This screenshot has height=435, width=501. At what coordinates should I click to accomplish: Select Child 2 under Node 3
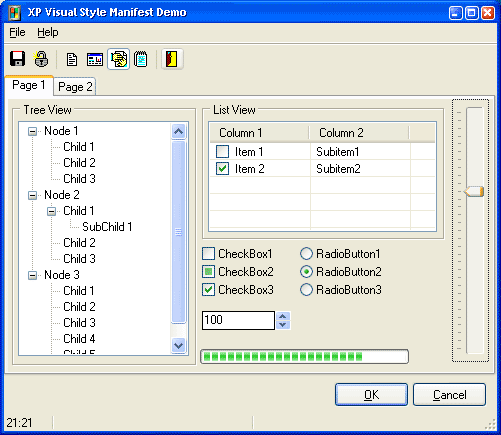click(x=79, y=307)
